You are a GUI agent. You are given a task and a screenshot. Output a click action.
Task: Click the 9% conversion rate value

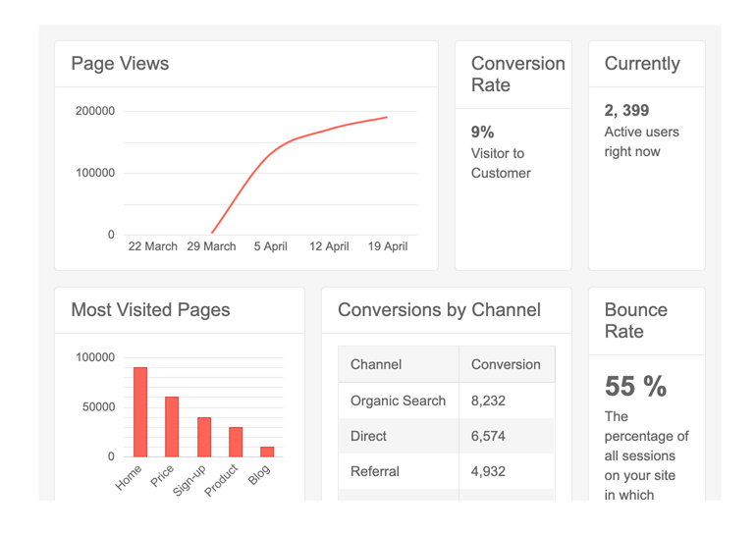tap(483, 132)
